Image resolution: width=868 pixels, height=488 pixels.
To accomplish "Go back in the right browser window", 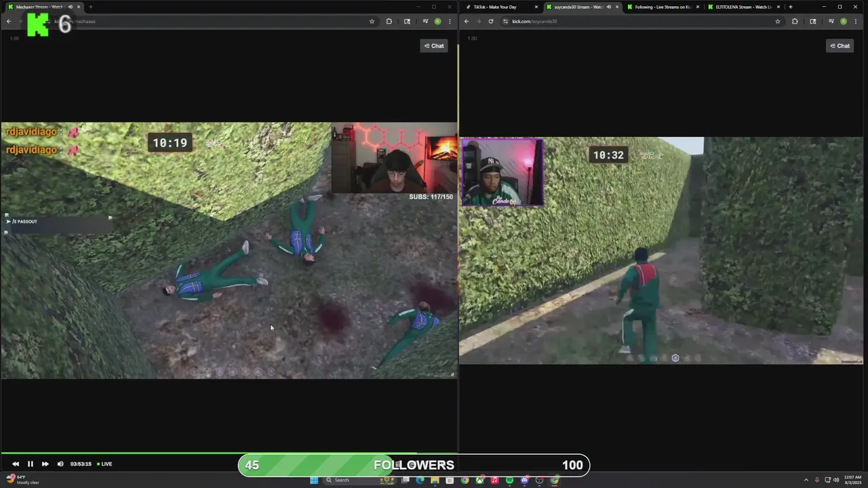I will [x=466, y=21].
